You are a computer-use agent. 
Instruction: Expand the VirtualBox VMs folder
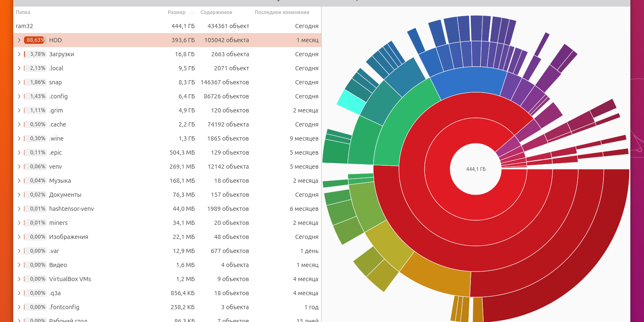[19, 279]
